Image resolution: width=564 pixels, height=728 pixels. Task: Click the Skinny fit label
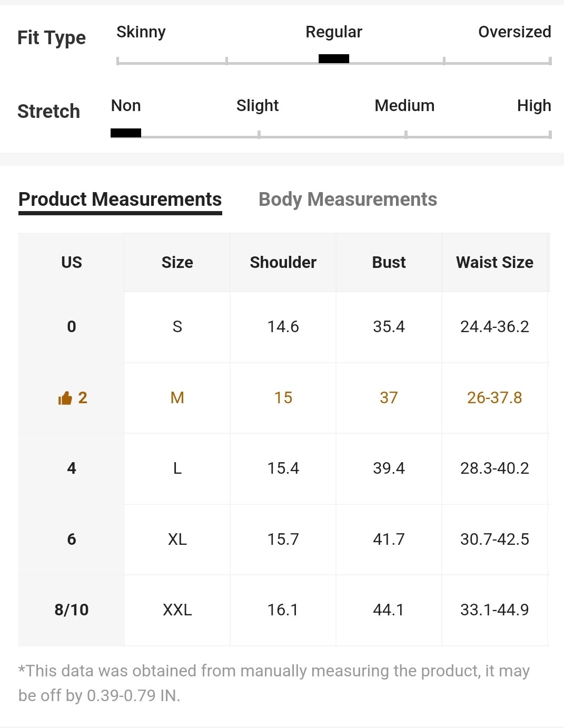click(x=141, y=32)
